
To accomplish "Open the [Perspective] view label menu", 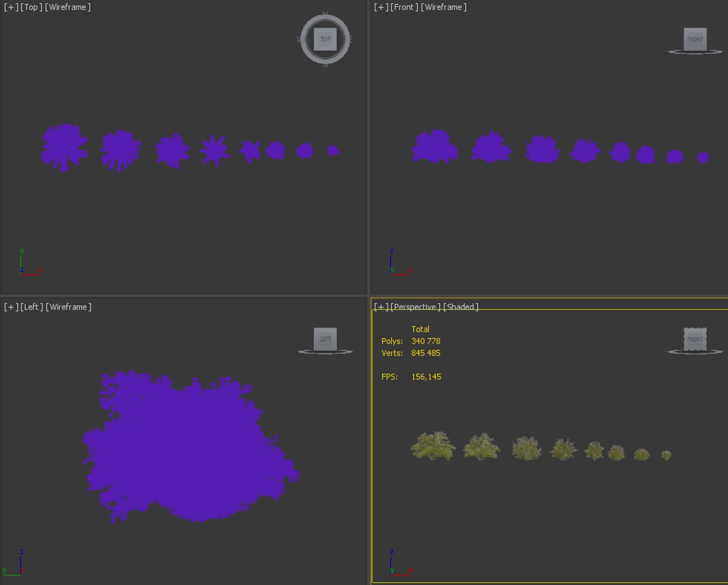I will tap(415, 307).
